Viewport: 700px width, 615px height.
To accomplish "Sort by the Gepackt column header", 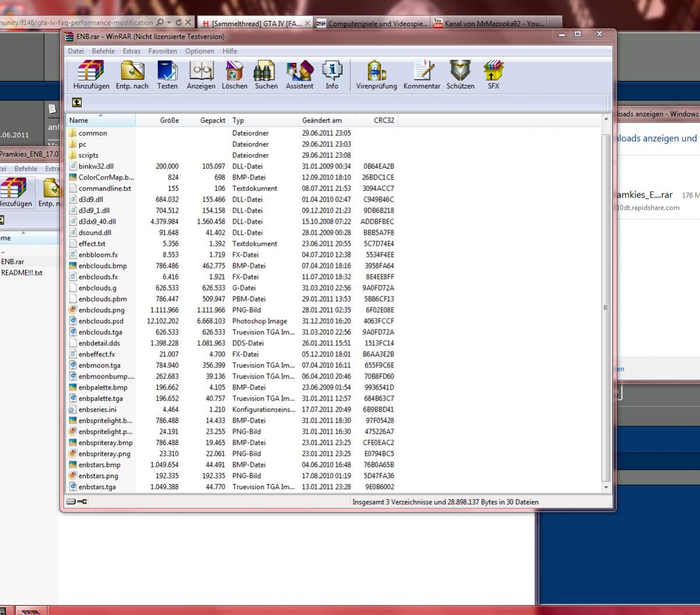I will click(206, 121).
